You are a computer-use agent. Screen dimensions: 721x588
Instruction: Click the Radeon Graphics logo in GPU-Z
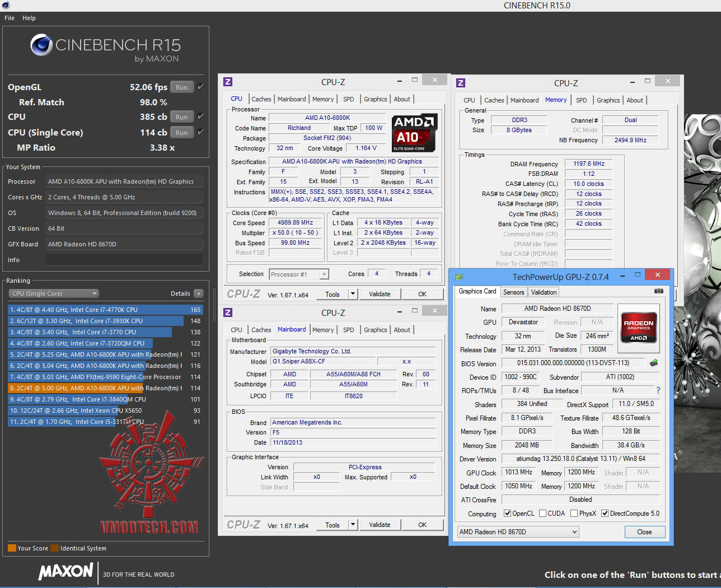click(639, 327)
